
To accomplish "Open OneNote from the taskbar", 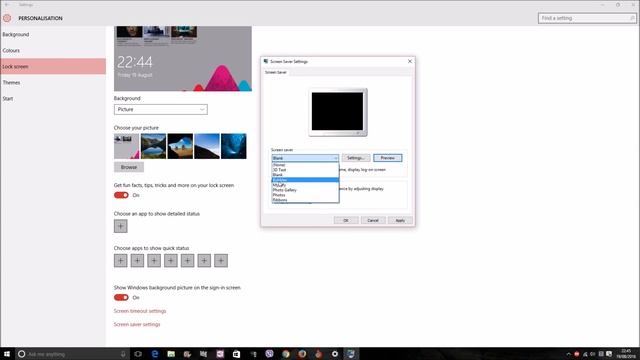I will pyautogui.click(x=220, y=354).
